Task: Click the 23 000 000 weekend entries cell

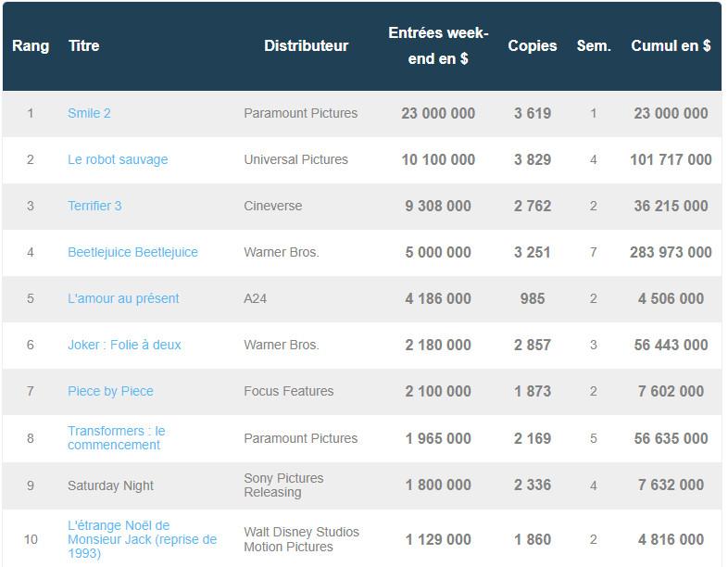Action: 438,113
